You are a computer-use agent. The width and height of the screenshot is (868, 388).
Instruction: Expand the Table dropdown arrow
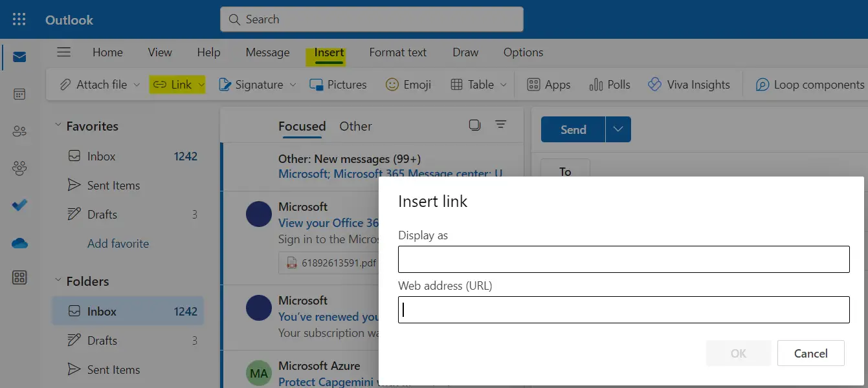pos(503,85)
